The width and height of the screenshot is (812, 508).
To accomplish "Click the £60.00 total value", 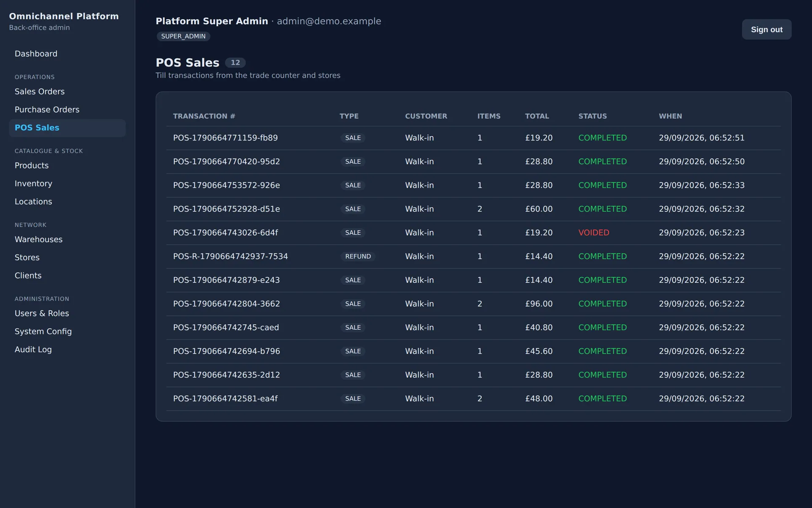I will point(539,209).
